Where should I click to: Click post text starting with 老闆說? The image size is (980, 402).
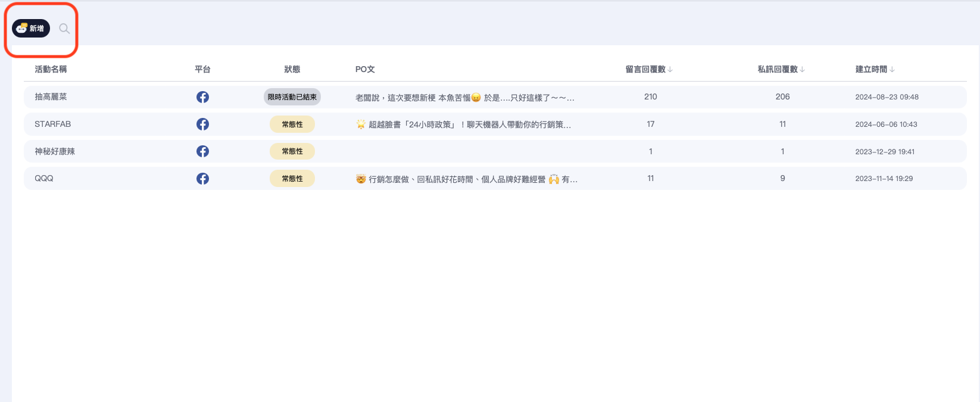464,98
